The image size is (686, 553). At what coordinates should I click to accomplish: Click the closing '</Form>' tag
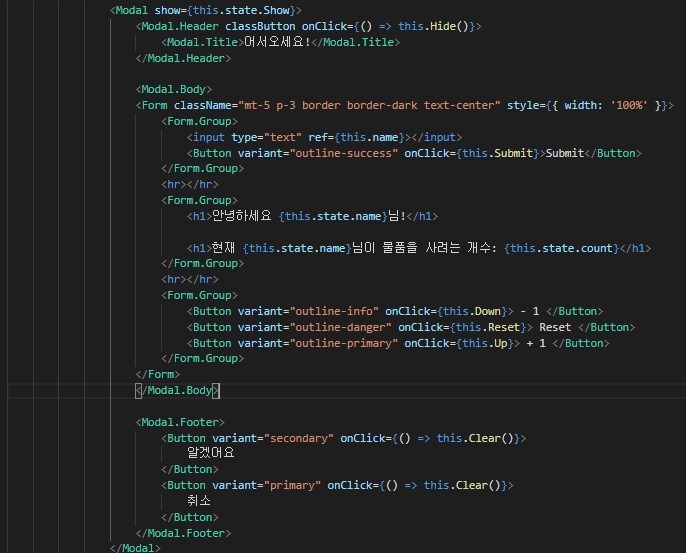pos(158,374)
